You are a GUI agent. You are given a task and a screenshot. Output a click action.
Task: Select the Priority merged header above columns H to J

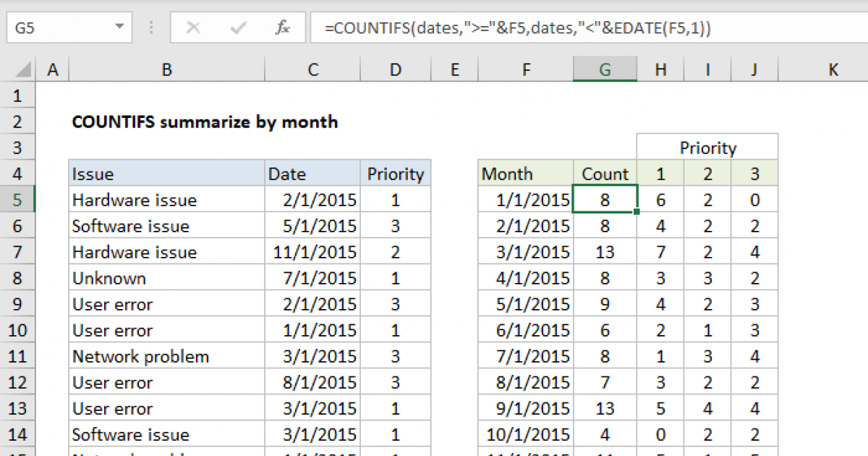click(707, 147)
